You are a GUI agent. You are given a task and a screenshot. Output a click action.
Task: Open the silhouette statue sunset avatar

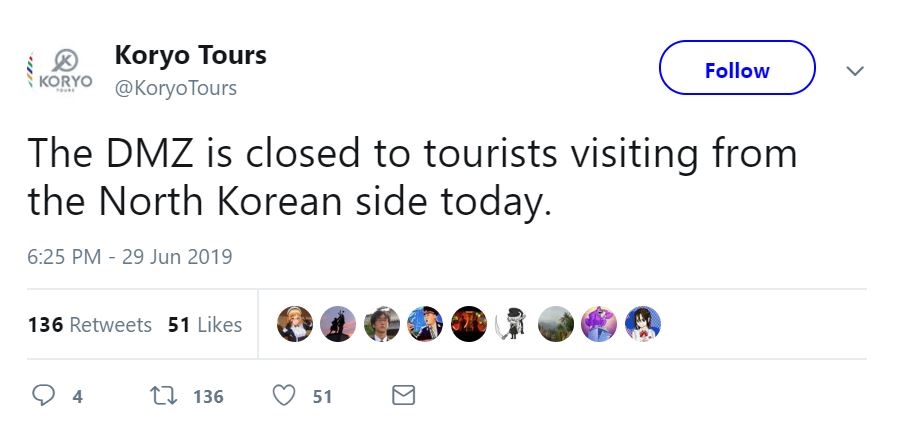click(x=337, y=324)
